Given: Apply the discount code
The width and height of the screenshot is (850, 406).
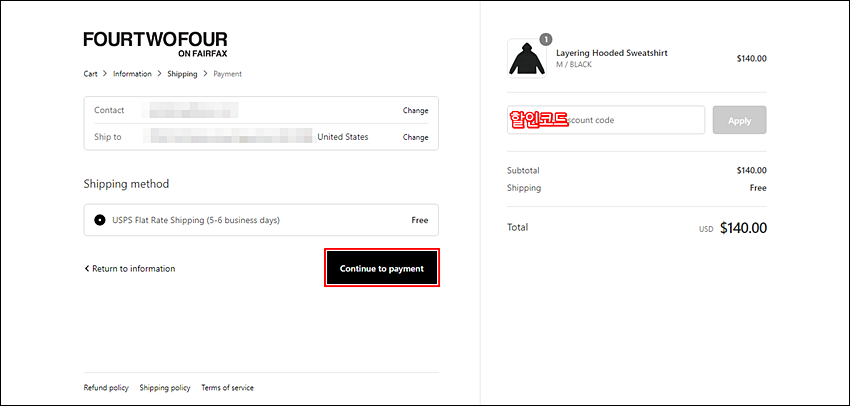Looking at the screenshot, I should pyautogui.click(x=739, y=120).
